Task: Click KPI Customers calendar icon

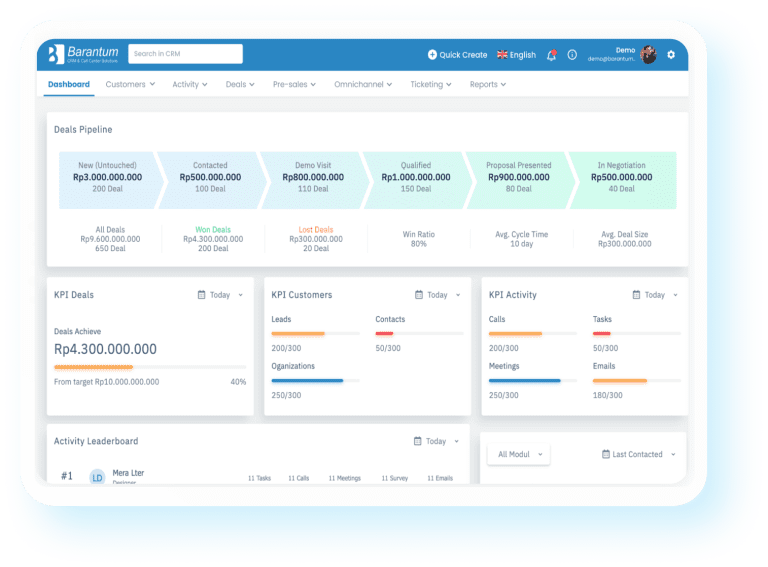Action: 419,295
